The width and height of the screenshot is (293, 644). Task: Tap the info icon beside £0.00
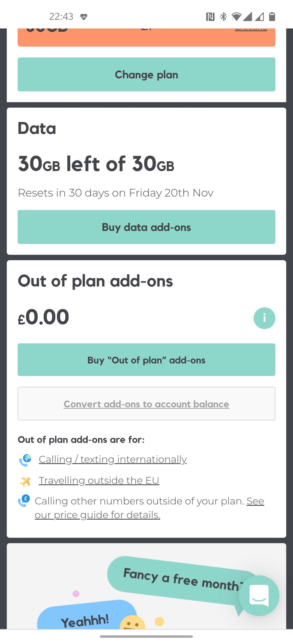pyautogui.click(x=264, y=318)
